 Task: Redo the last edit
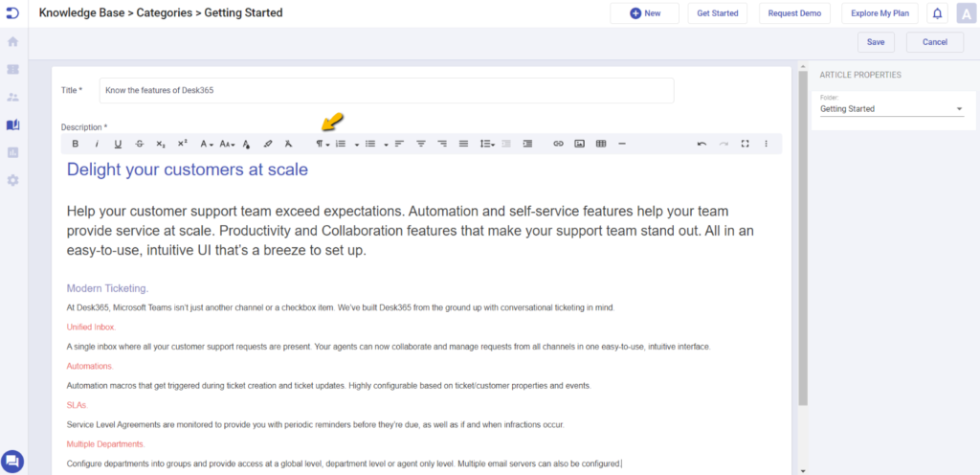point(724,144)
